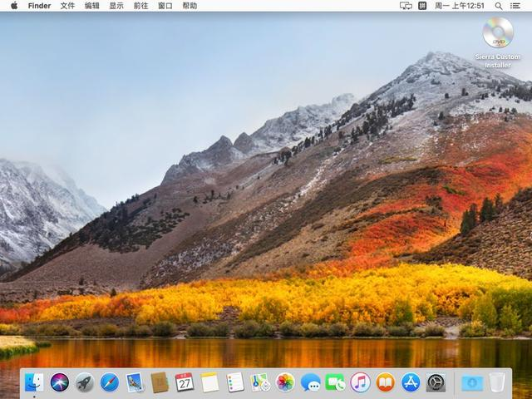
Task: Open Messages blue speech bubble icon
Action: (x=310, y=382)
